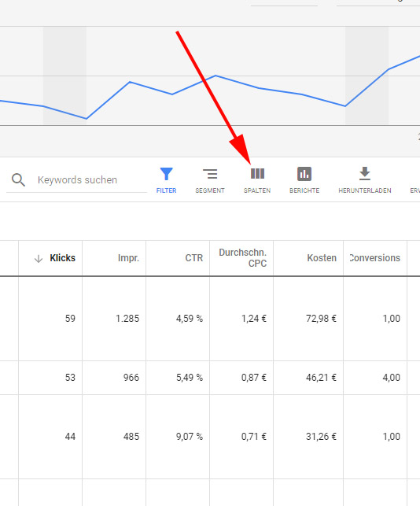Open the Filter funnel icon
Viewport: 420px width, 506px height.
[x=167, y=174]
